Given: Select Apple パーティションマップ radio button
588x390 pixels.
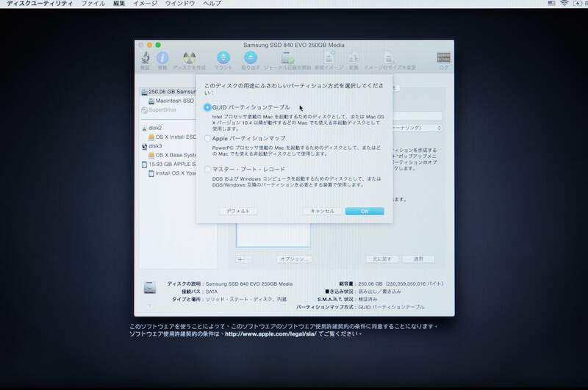Looking at the screenshot, I should click(207, 138).
